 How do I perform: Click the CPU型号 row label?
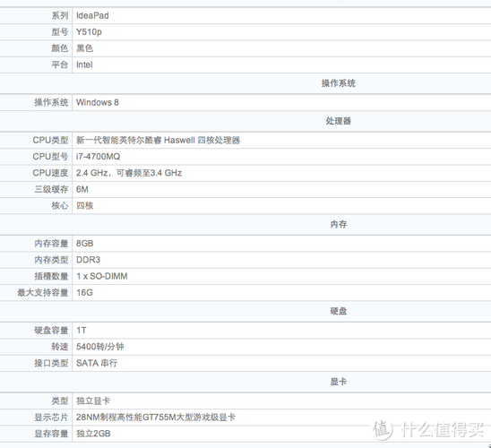click(50, 157)
